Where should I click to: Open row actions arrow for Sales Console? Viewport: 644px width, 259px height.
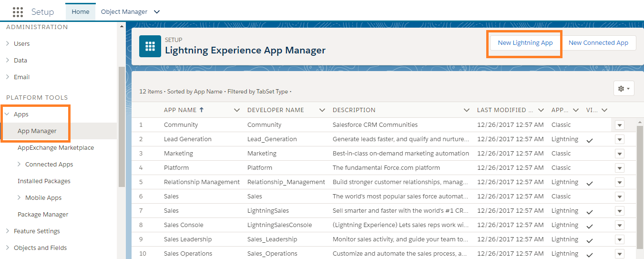(x=619, y=225)
